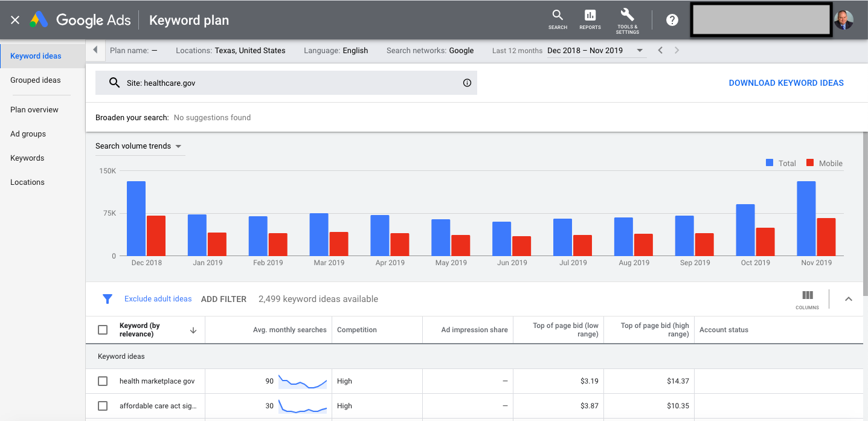
Task: Click the $10.35 high range bid
Action: [x=677, y=406]
